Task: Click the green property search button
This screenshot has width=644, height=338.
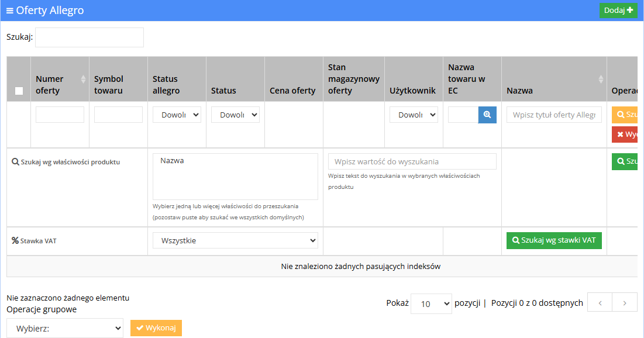Action: coord(625,161)
